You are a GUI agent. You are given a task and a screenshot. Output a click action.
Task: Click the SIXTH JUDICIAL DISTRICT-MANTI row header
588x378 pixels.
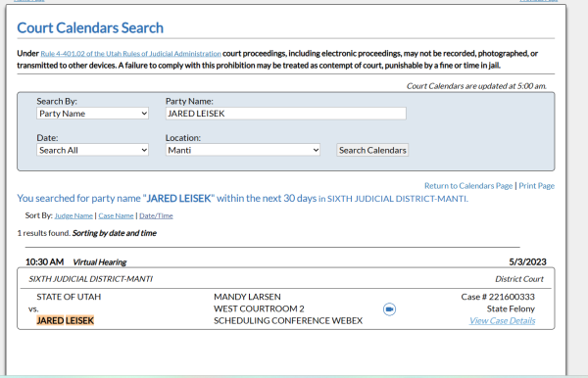click(x=91, y=279)
